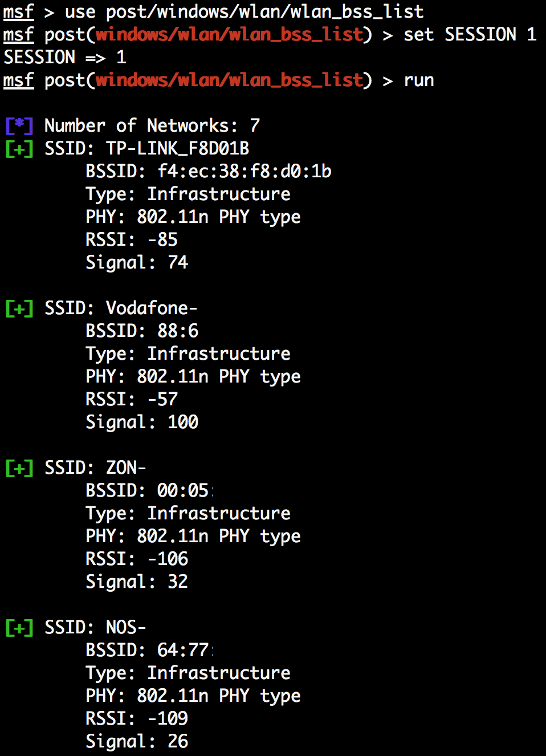Viewport: 546px width, 756px height.
Task: Click the SESSION => 1 output line
Action: click(x=65, y=57)
